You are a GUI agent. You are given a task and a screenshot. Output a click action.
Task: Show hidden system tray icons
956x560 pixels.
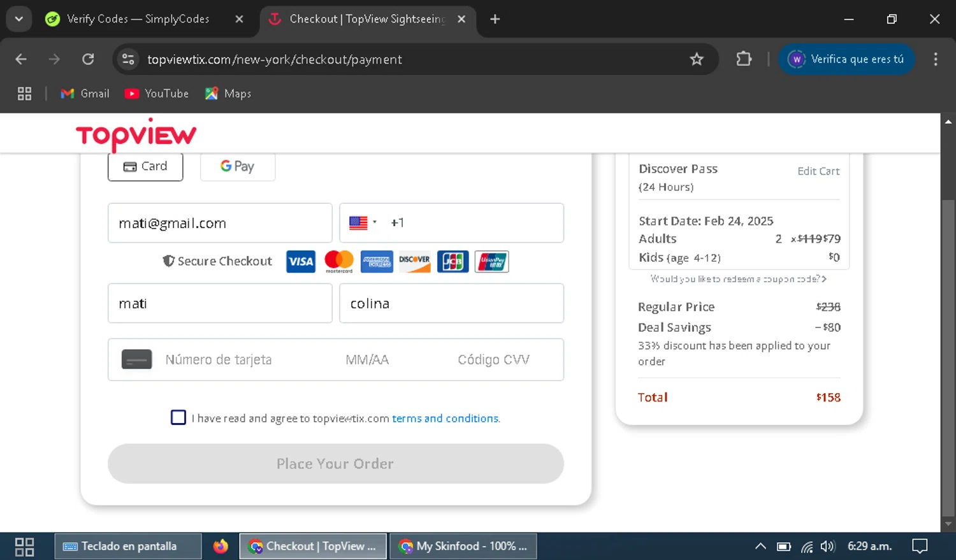click(760, 547)
